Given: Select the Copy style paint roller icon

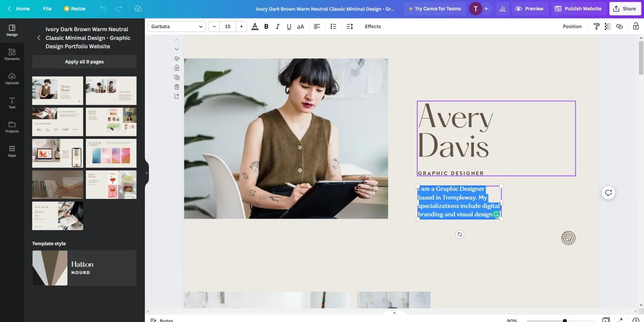Looking at the screenshot, I should click(x=596, y=26).
